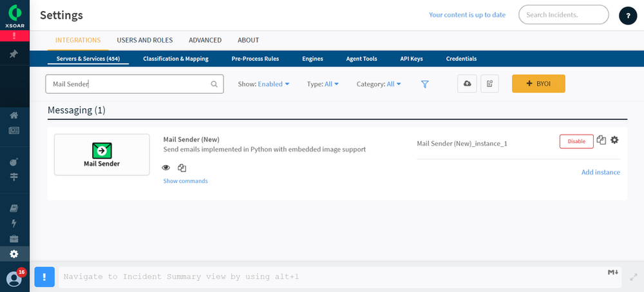Open the Category: All dropdown

click(379, 84)
